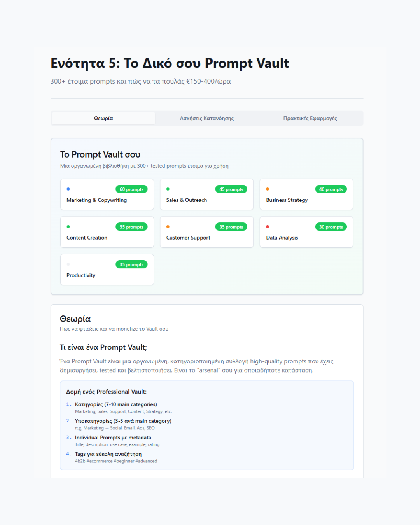Expand the Business Strategy category card
The width and height of the screenshot is (420, 525).
pos(306,194)
